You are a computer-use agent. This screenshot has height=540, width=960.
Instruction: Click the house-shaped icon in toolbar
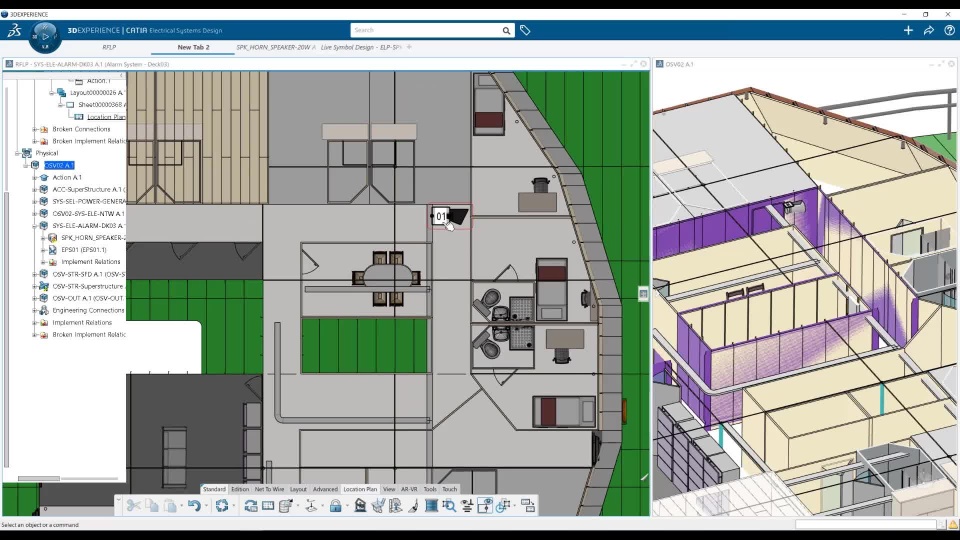(360, 506)
